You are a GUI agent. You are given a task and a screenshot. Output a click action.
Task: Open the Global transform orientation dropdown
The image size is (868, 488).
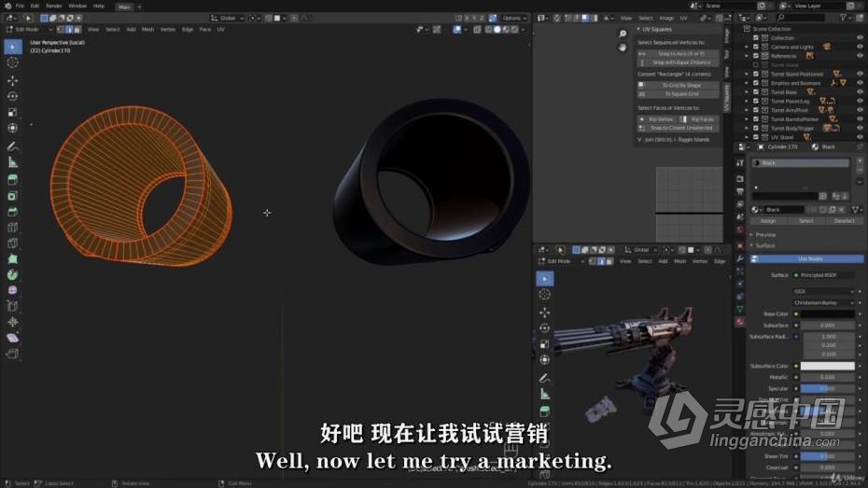(228, 19)
